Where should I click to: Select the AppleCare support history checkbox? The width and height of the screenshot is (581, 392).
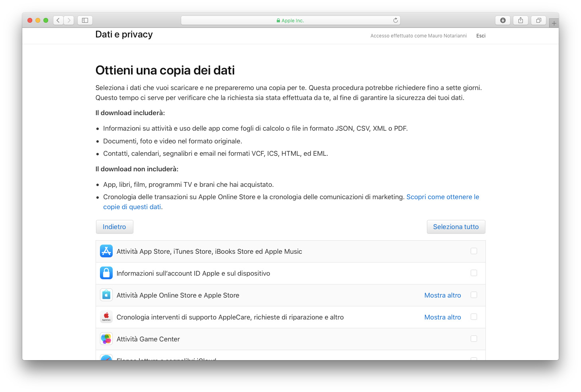point(474,317)
